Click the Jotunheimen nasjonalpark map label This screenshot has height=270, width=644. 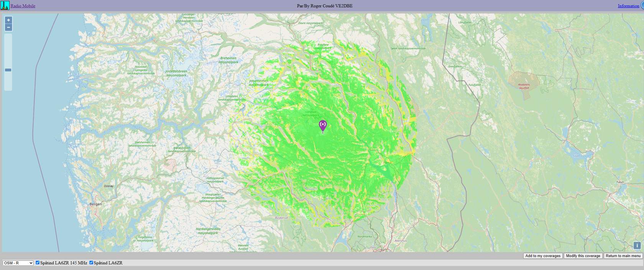point(259,83)
